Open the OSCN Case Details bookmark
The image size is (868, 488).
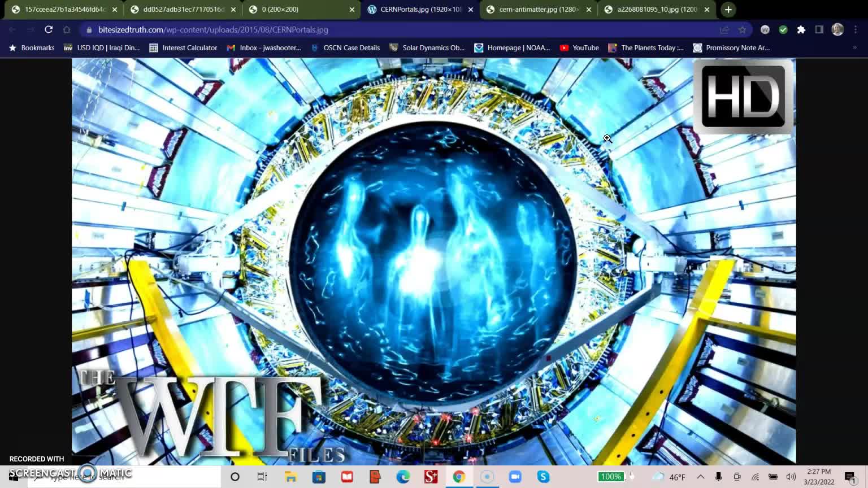[345, 48]
